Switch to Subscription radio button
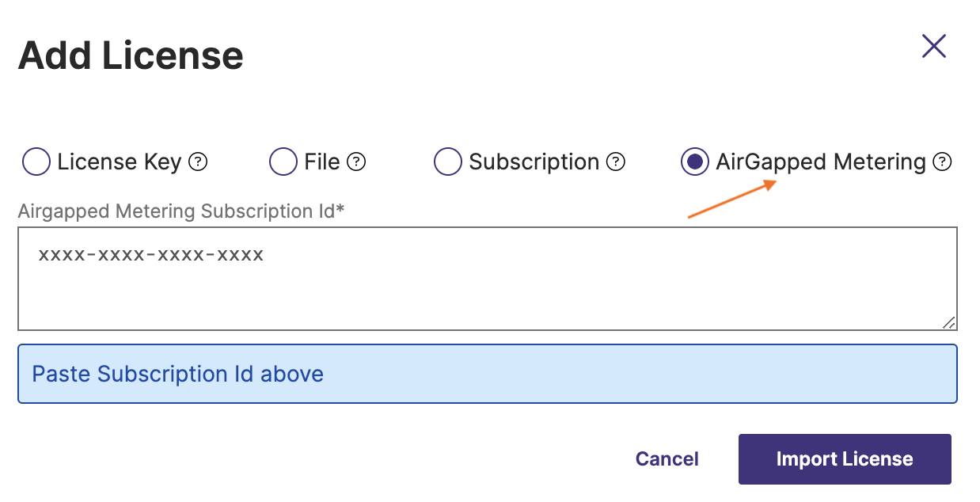 point(448,162)
